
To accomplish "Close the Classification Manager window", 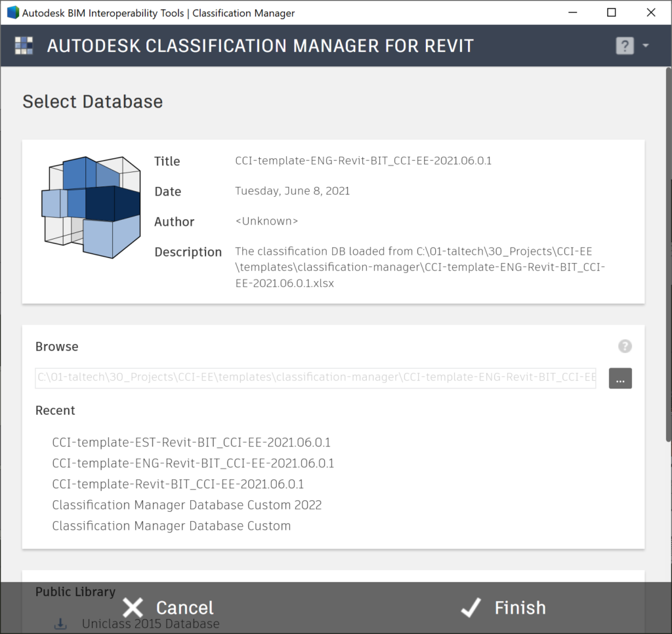I will 651,12.
